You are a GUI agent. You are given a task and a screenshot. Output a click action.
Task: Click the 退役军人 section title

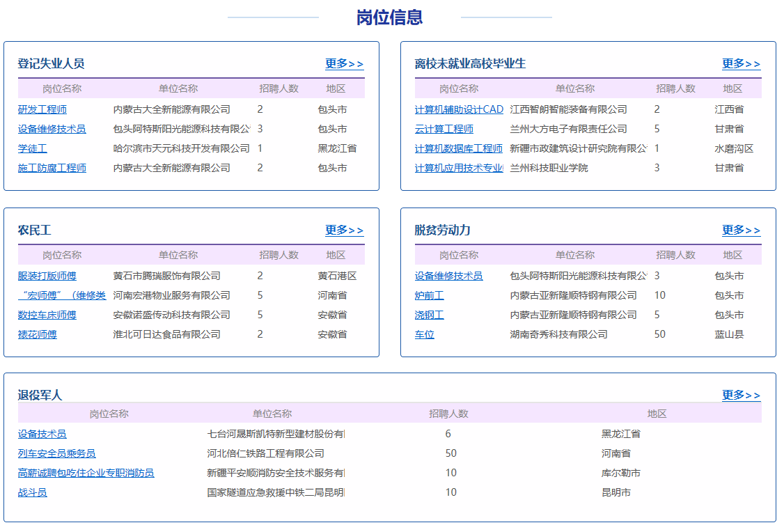(40, 395)
